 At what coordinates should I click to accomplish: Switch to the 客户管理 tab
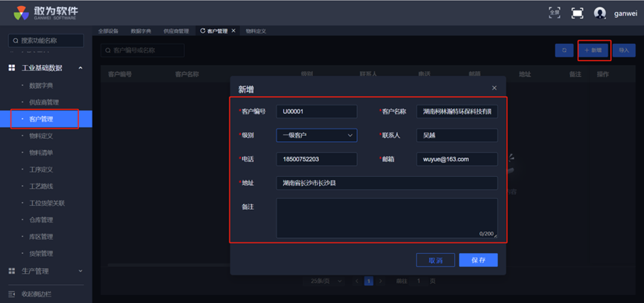click(x=217, y=31)
